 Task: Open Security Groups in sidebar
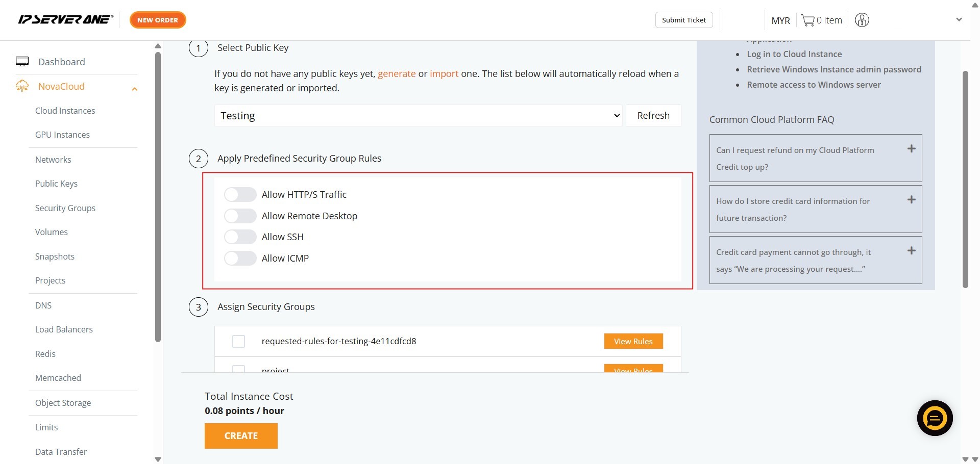point(65,208)
